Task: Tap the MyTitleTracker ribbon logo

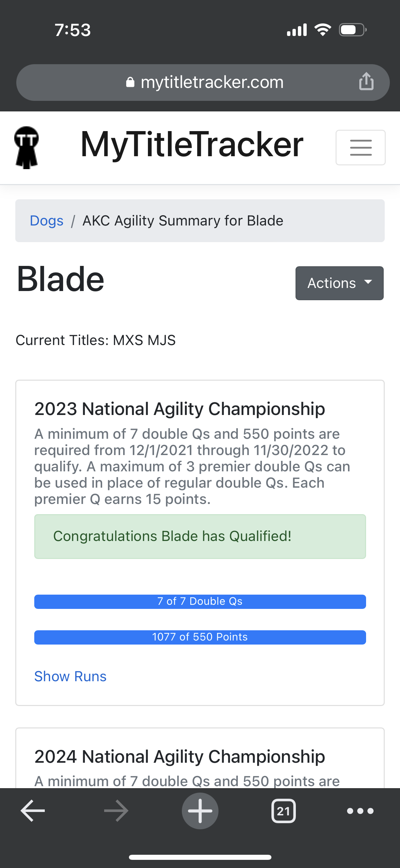Action: coord(26,147)
